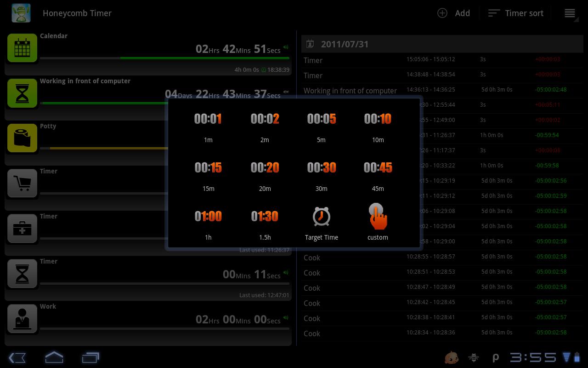Tap the first-aid kit Timer icon

click(22, 228)
